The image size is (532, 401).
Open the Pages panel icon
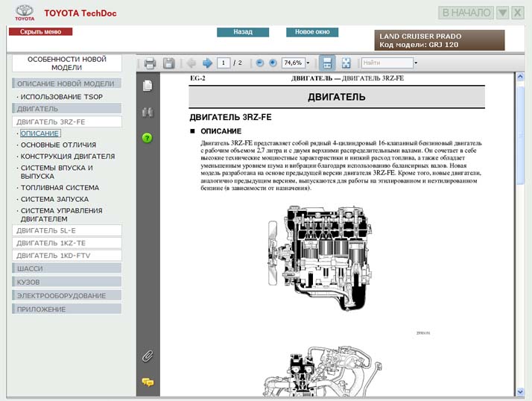pos(148,86)
